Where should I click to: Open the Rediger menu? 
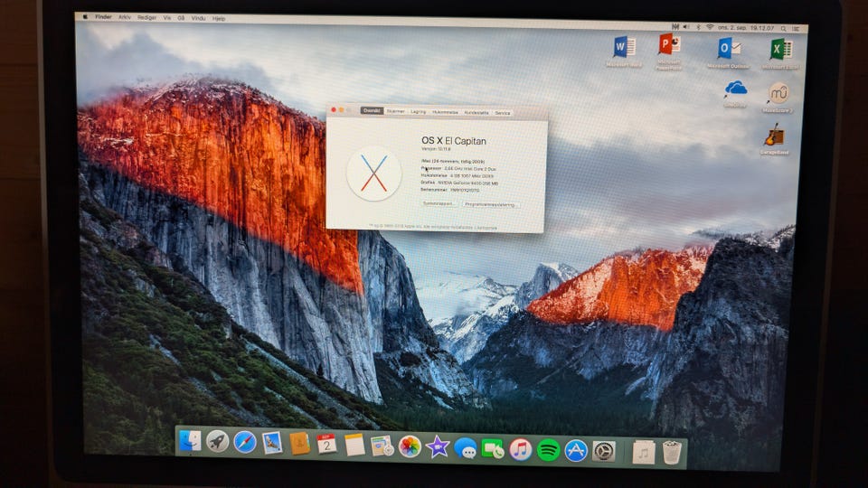[x=146, y=18]
